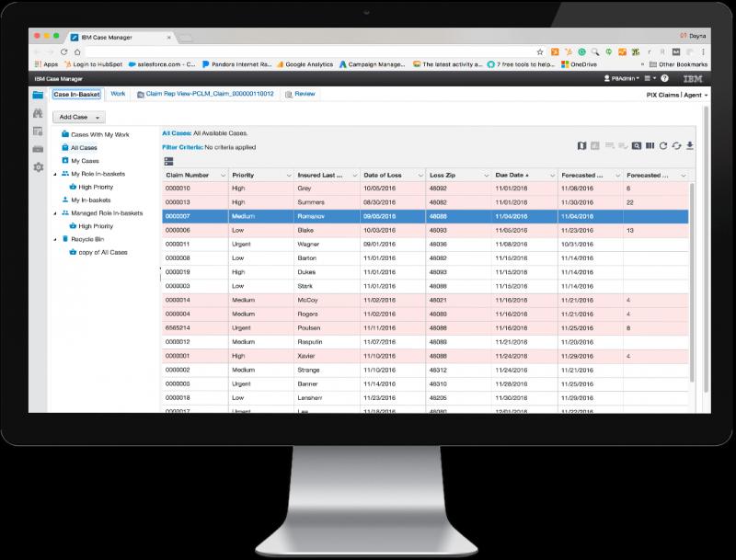Open Due Date column dropdown arrow
Screen dimensions: 736x560
click(x=553, y=176)
